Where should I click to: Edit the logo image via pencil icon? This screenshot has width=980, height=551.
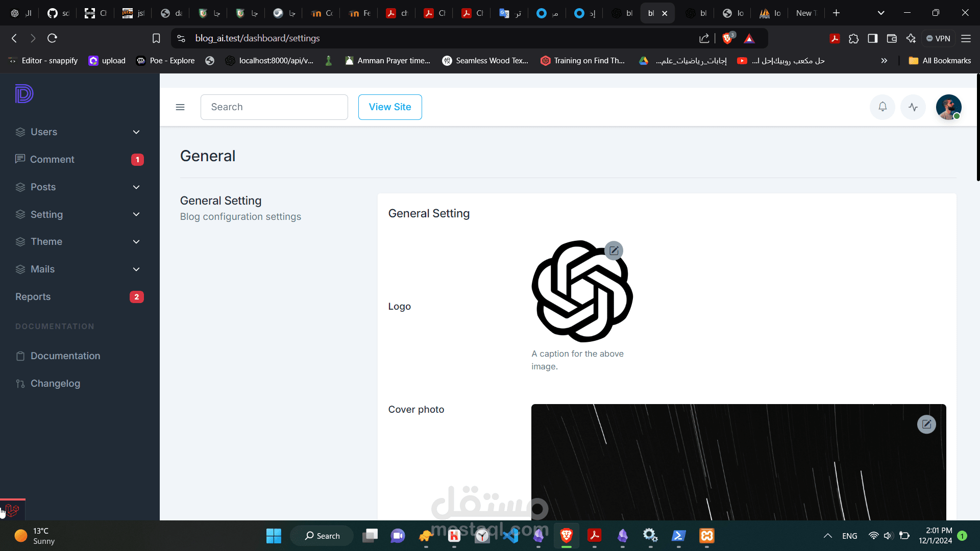(x=614, y=251)
